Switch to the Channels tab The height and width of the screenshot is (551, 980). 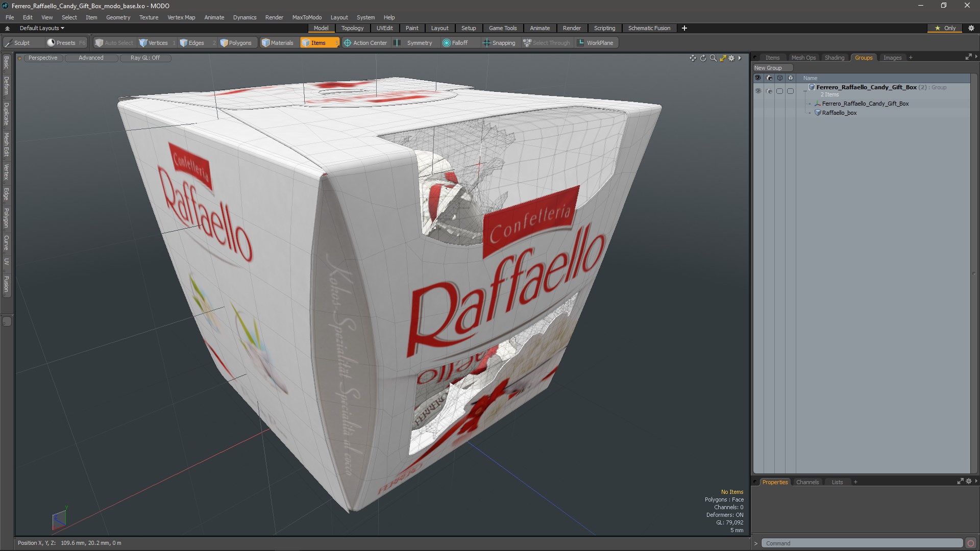click(807, 482)
